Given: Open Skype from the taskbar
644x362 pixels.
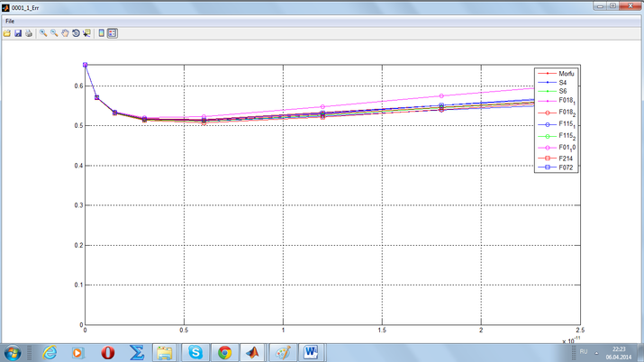Looking at the screenshot, I should coord(195,352).
